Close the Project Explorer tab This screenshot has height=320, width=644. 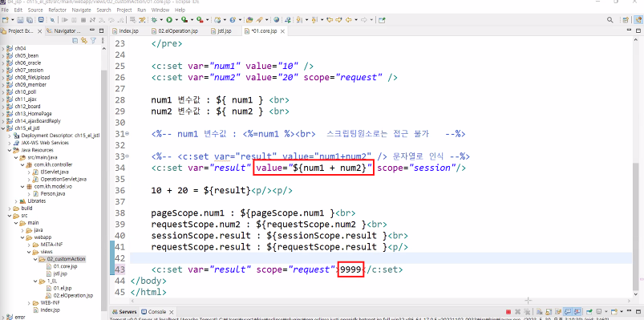[x=40, y=31]
